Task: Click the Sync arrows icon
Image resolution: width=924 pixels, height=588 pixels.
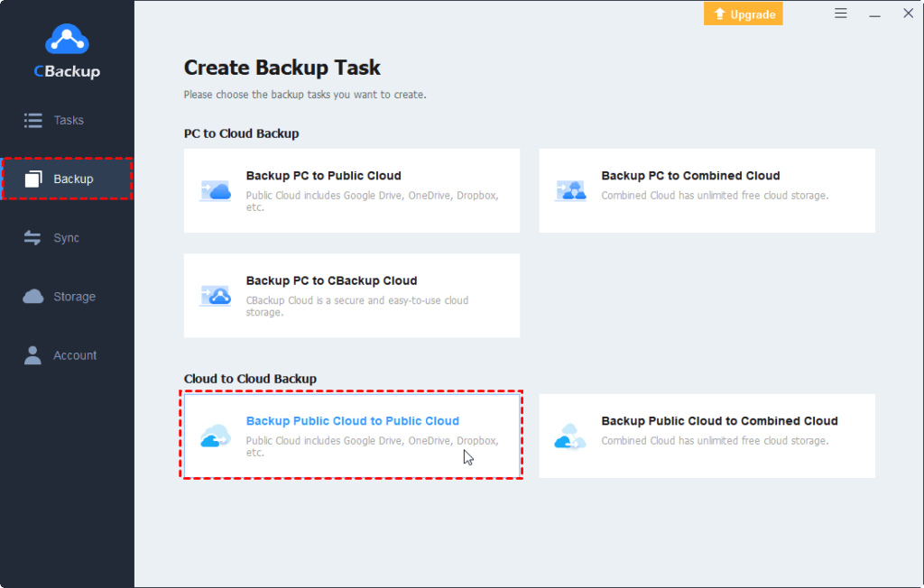Action: coord(32,237)
